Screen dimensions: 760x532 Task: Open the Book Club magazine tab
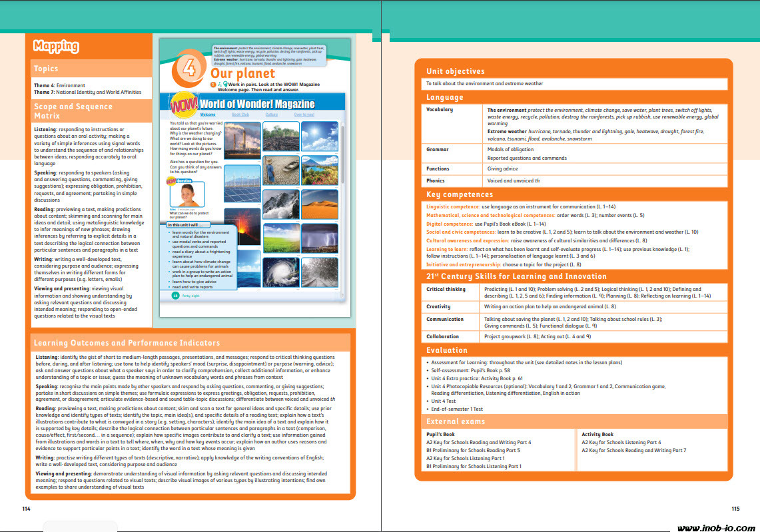[240, 115]
